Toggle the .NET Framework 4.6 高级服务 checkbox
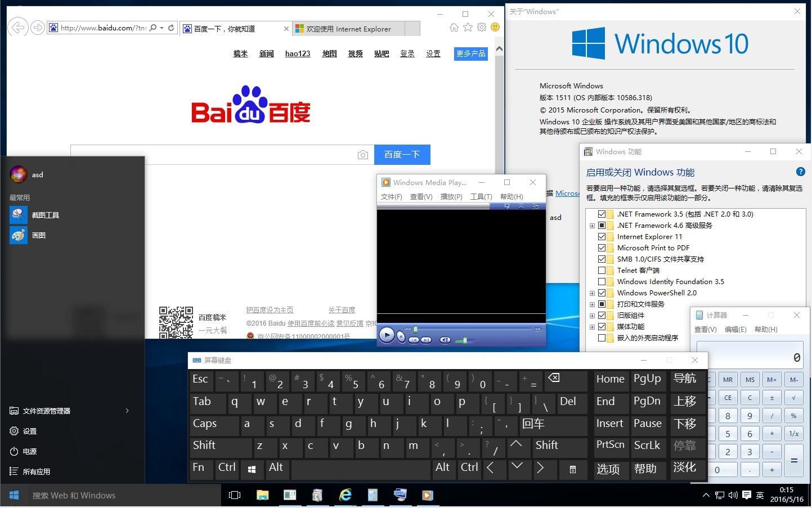This screenshot has width=812, height=508. (602, 226)
